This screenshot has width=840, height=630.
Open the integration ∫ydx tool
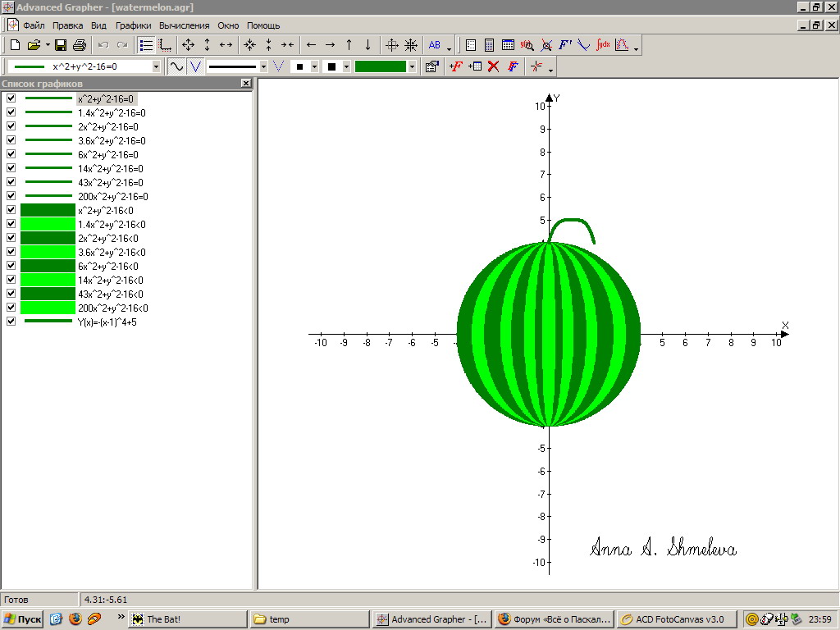click(x=603, y=45)
